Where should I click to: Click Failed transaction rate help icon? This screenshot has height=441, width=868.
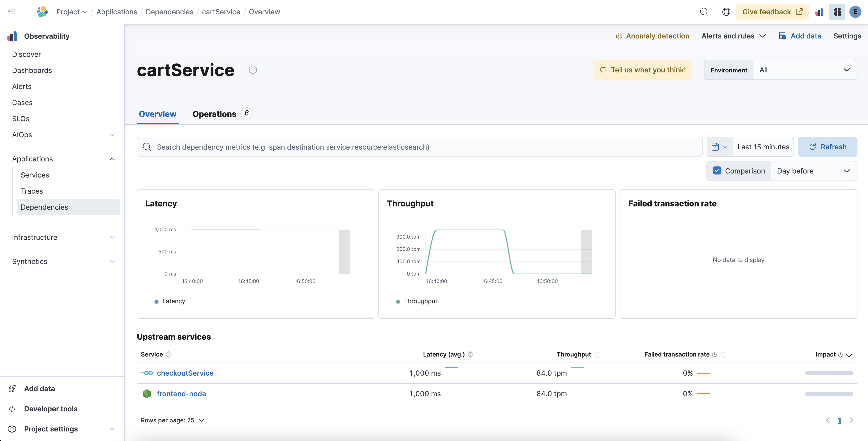714,355
